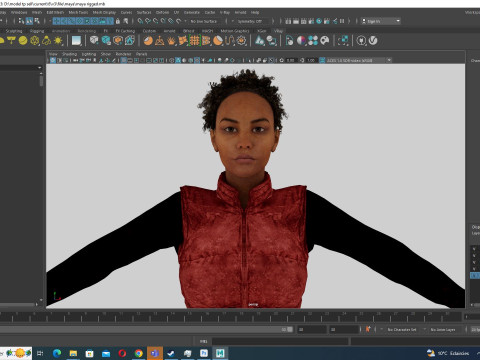Screen dimensions: 480x360
Task: Click the V-Ray logo shelf icon
Action: (x=373, y=41)
